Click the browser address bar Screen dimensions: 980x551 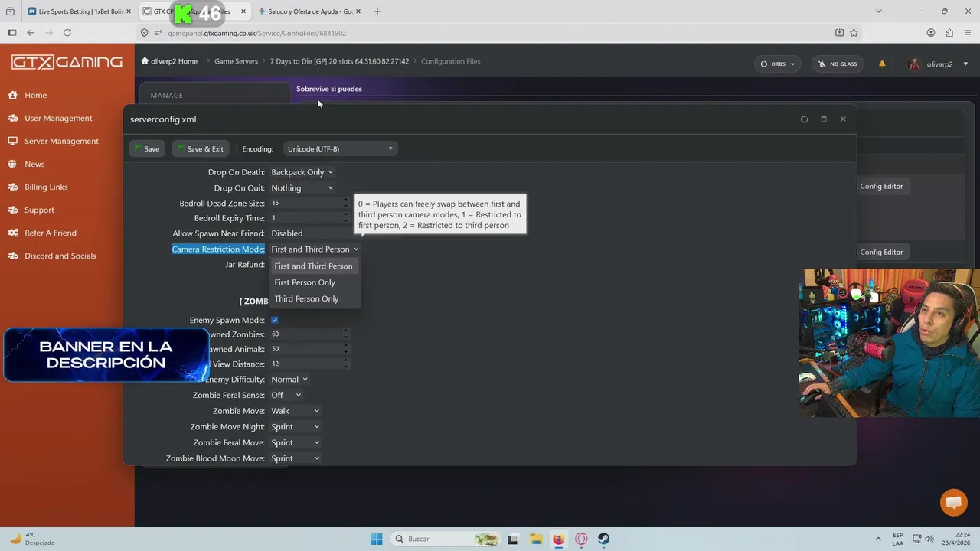click(490, 33)
